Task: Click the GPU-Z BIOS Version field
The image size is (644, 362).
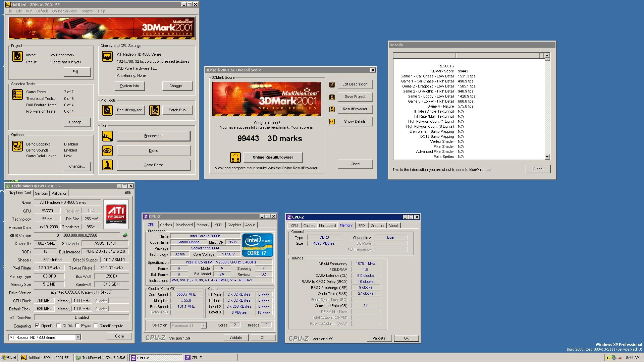Action: (x=77, y=235)
